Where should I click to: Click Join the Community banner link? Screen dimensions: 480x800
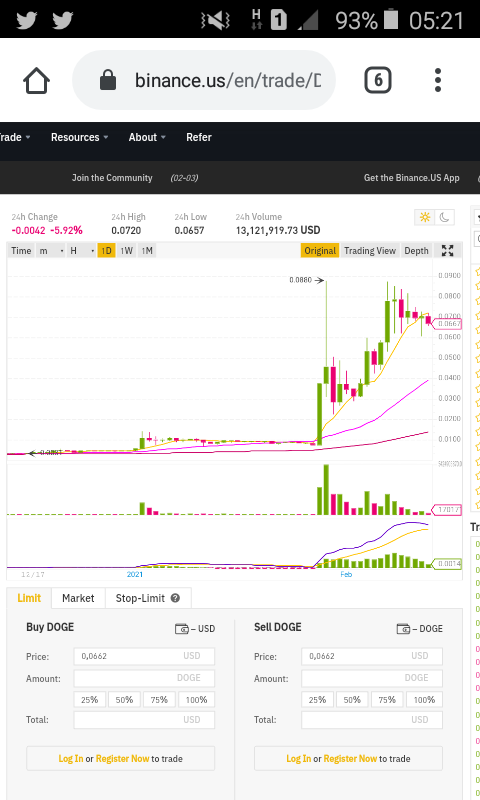(x=112, y=178)
